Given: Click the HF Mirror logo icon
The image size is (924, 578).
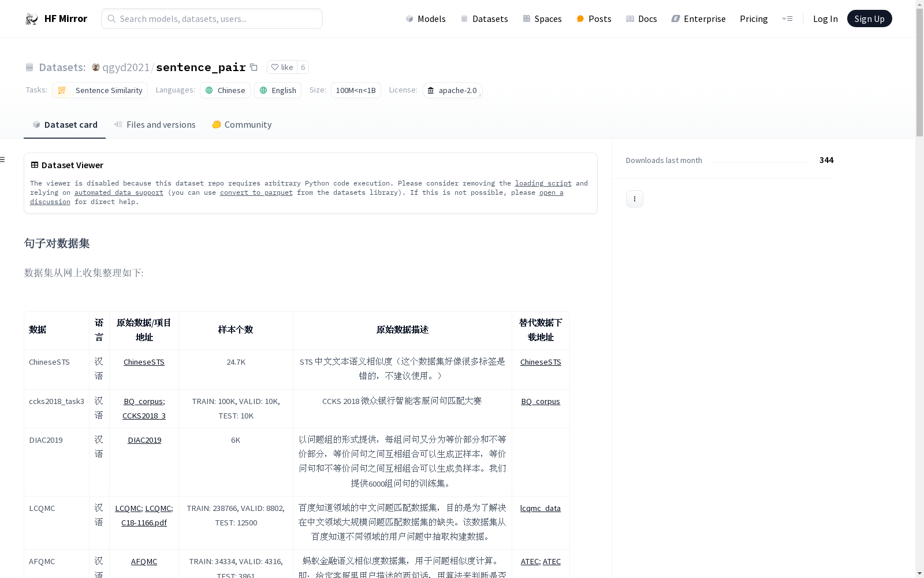Looking at the screenshot, I should pos(32,18).
